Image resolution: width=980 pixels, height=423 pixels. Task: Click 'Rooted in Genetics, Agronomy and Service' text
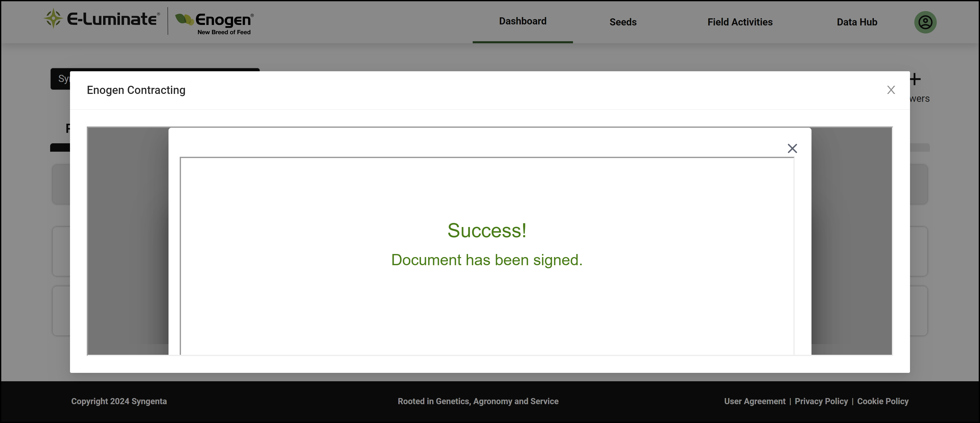click(478, 401)
